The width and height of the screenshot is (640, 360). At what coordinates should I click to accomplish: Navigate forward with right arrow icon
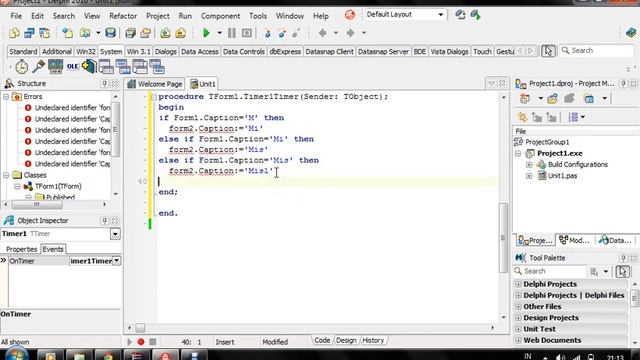tap(350, 33)
